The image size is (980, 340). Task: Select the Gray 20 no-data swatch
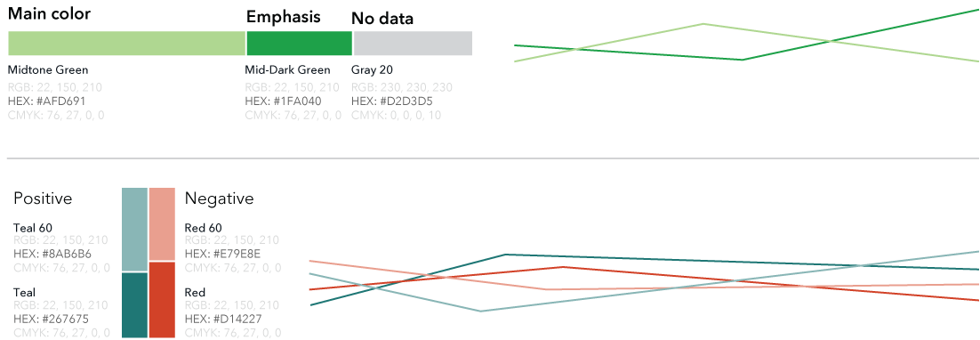413,43
